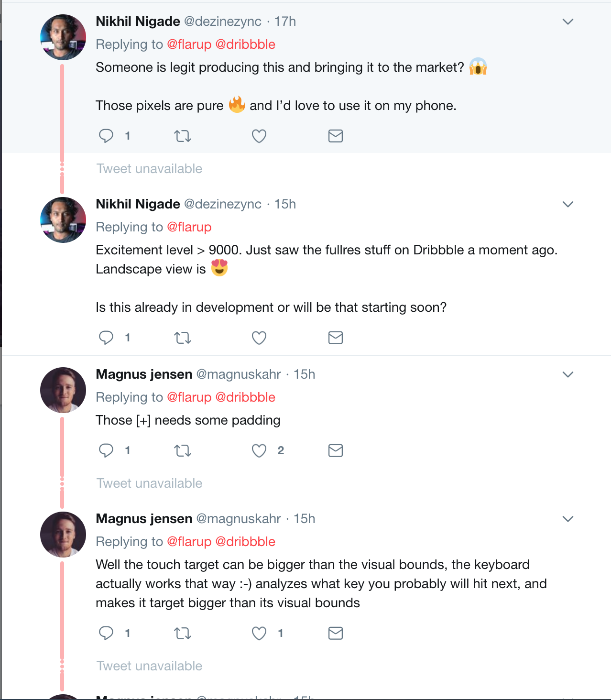611x700 pixels.
Task: Retweet Nikhil's tweet about bringing it to market
Action: (x=183, y=136)
